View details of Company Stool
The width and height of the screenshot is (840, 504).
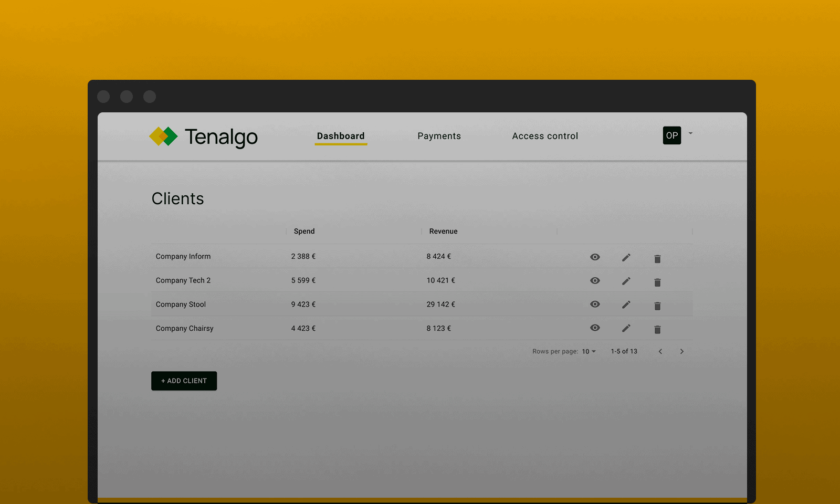[x=595, y=304]
